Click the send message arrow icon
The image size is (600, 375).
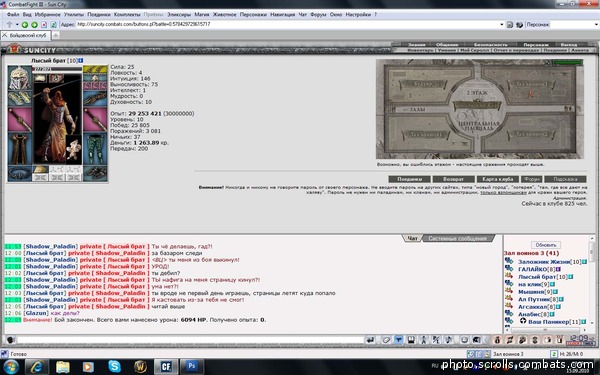coord(370,340)
